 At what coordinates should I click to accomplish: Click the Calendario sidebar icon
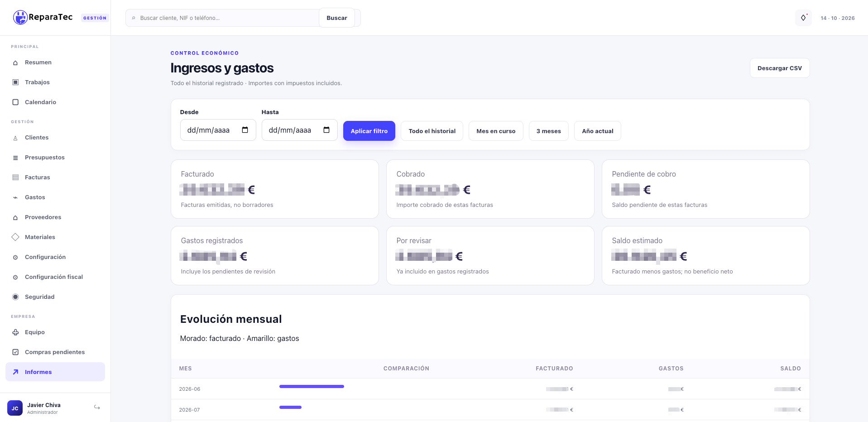[x=15, y=102]
